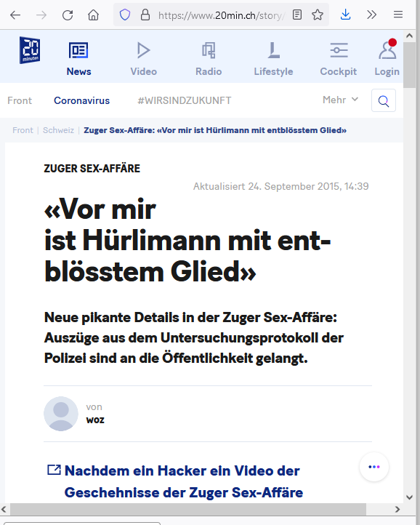
Task: Show more toolbar tools overflow
Action: (371, 15)
